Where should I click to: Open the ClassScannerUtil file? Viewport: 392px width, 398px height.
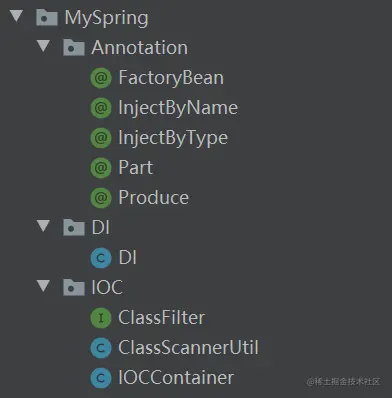tap(188, 347)
